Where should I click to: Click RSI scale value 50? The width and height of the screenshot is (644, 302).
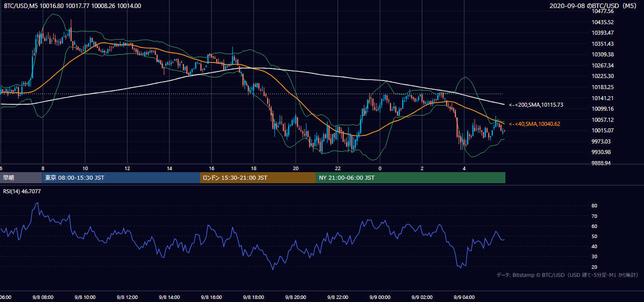[x=594, y=236]
